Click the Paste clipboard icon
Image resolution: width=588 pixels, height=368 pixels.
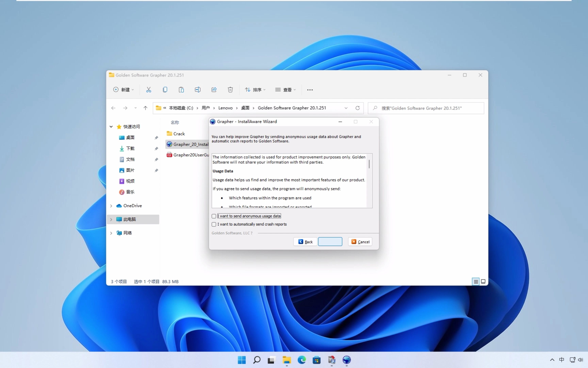click(x=181, y=90)
